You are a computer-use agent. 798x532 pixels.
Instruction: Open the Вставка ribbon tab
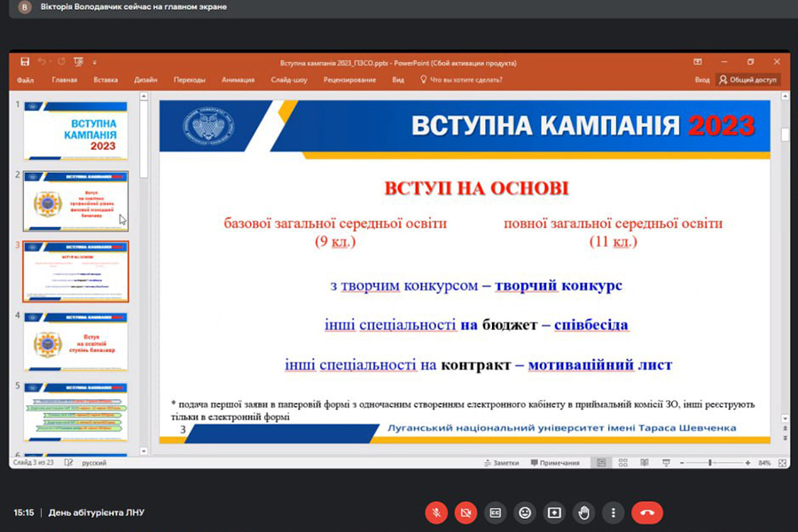106,80
